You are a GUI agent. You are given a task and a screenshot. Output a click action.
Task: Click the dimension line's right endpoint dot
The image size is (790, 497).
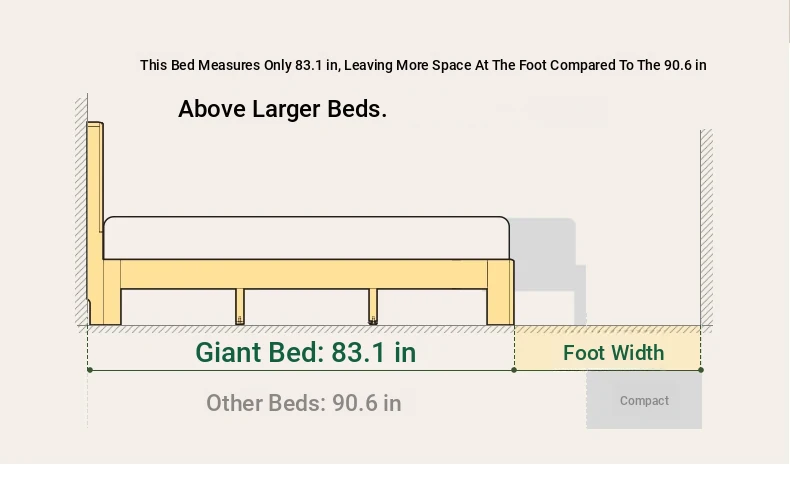pyautogui.click(x=701, y=370)
